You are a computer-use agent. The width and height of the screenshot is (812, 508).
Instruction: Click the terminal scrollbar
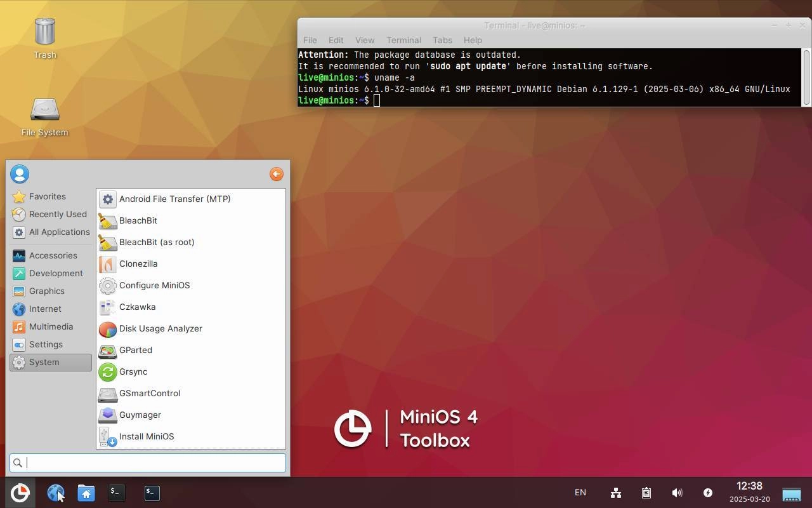806,77
